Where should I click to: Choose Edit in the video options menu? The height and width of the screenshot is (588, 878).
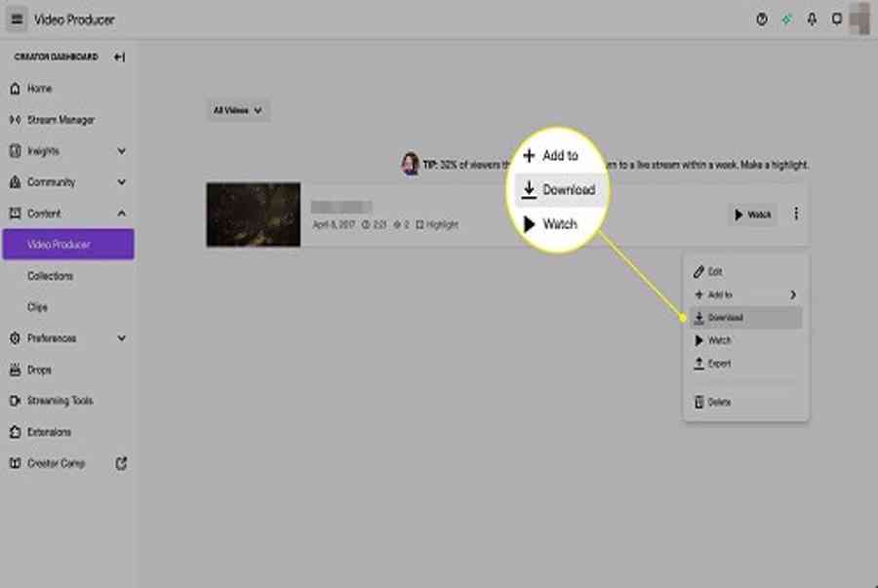coord(715,272)
